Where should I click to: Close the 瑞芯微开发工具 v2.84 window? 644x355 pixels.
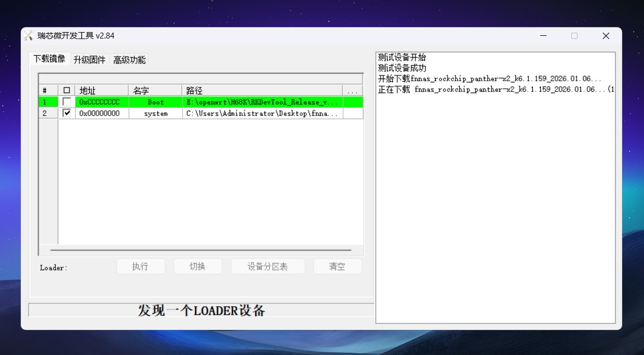tap(605, 36)
